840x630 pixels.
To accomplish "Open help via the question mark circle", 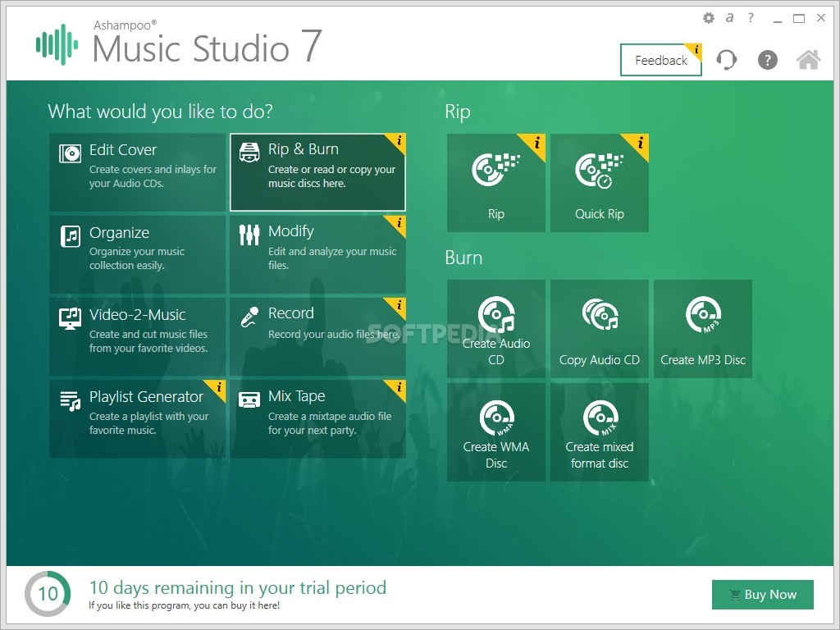I will 767,59.
